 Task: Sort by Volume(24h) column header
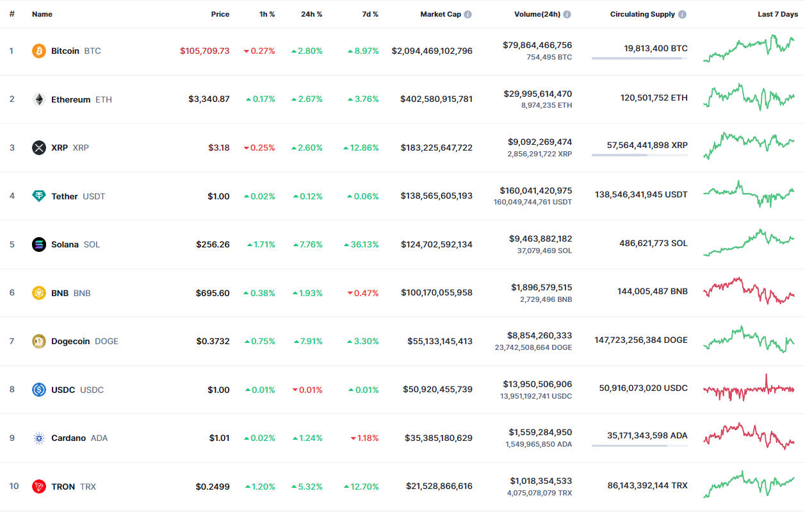(x=537, y=14)
